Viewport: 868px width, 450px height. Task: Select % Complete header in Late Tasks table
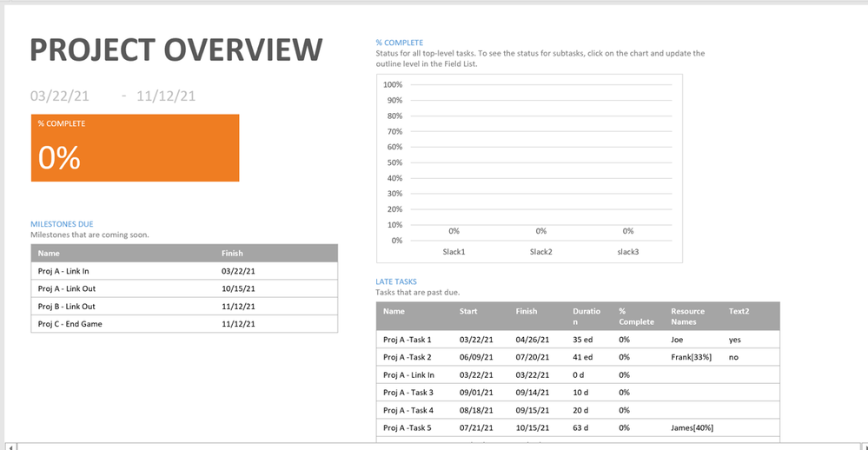pos(637,316)
